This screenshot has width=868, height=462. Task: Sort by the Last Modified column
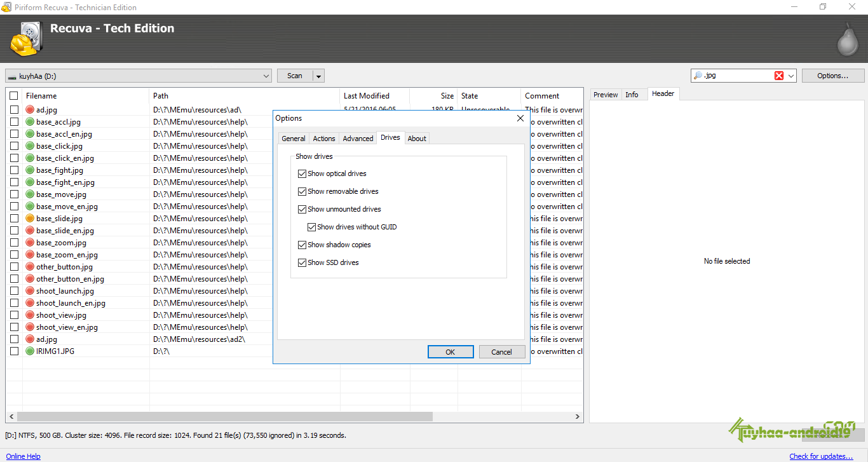coord(375,96)
